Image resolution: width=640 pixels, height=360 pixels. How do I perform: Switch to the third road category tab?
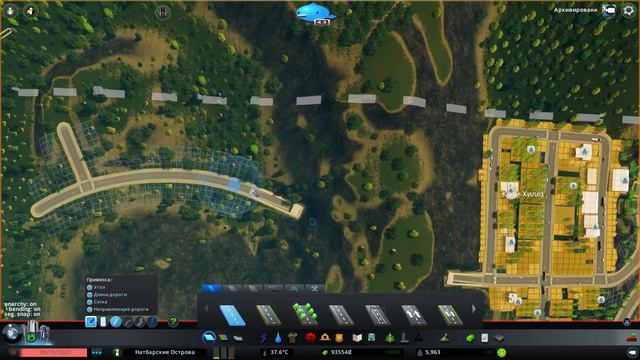253,289
